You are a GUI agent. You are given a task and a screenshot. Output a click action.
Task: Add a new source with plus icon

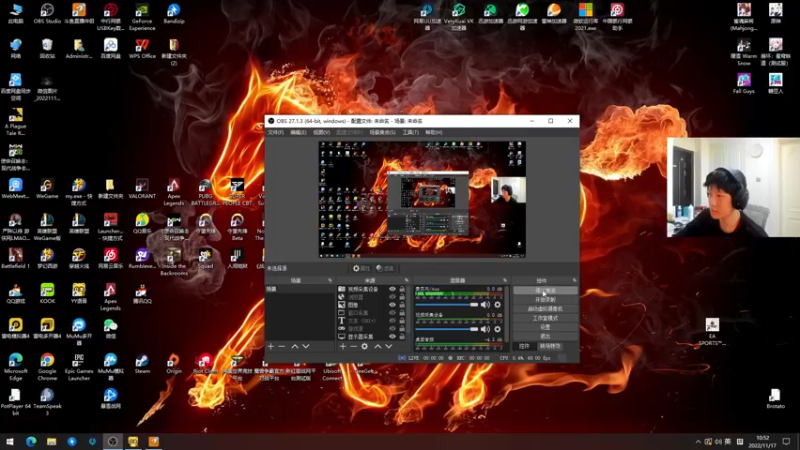[x=343, y=346]
